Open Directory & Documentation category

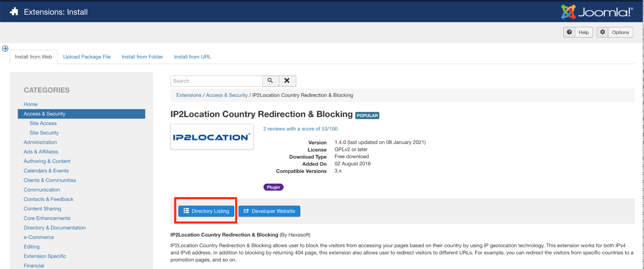click(x=55, y=228)
